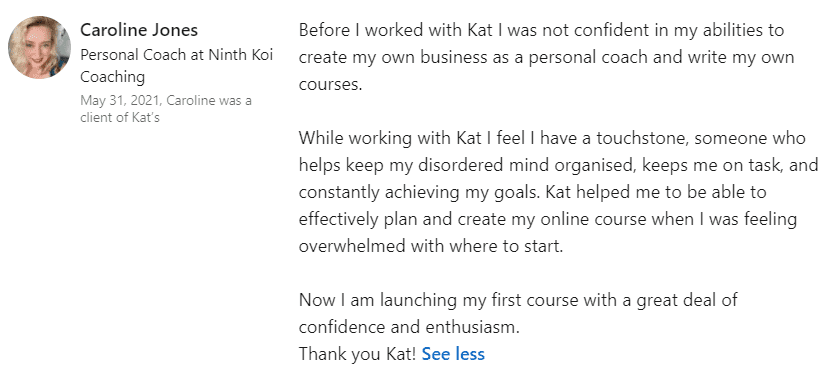Viewport: 838px width, 370px height.
Task: Click the line starting "Now I am launching"
Action: [518, 300]
